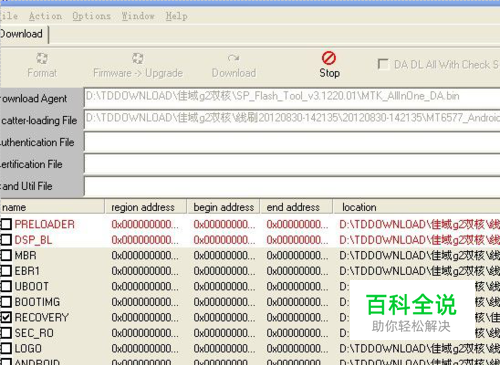Click the Certification File input field

292,163
